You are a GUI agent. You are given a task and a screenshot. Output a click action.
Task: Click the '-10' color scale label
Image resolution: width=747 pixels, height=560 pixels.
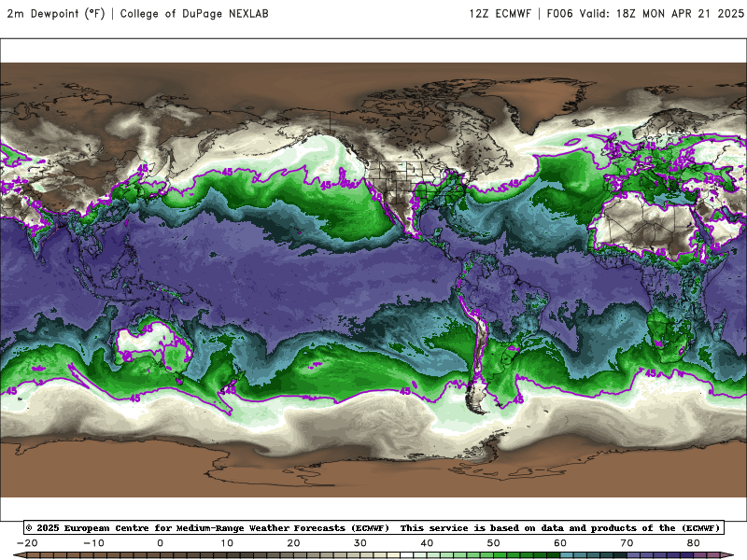93,543
